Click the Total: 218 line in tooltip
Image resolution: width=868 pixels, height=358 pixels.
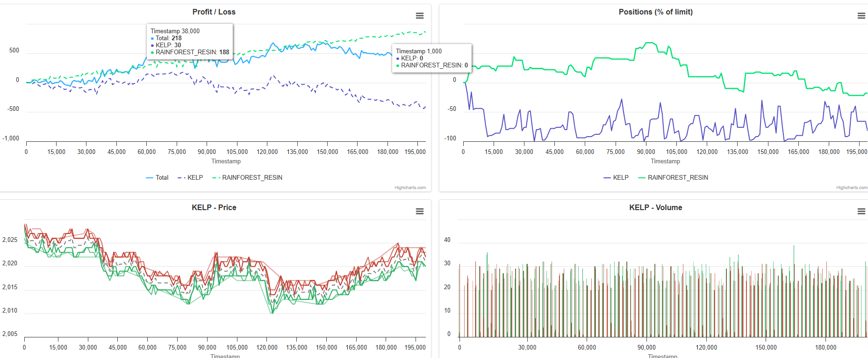[x=166, y=38]
